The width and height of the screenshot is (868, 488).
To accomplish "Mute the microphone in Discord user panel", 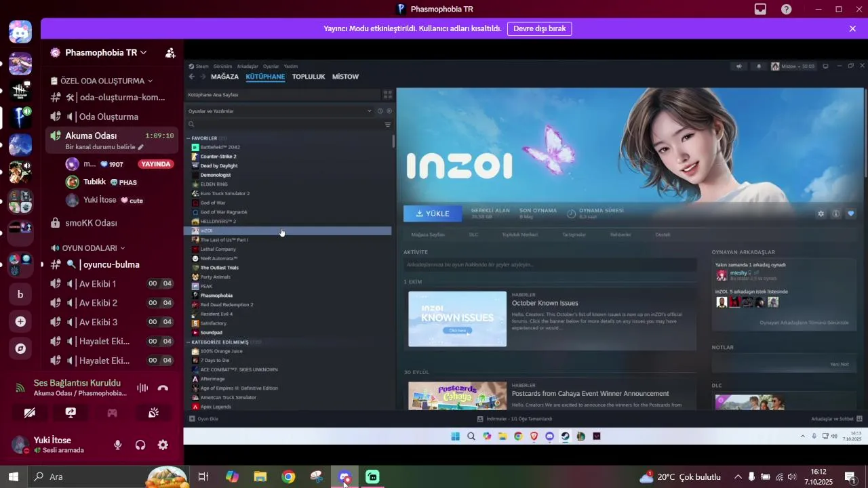I will (118, 445).
